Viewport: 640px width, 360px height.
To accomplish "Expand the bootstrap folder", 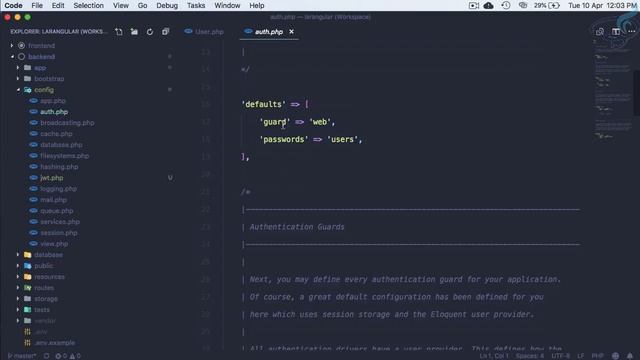I will click(49, 79).
